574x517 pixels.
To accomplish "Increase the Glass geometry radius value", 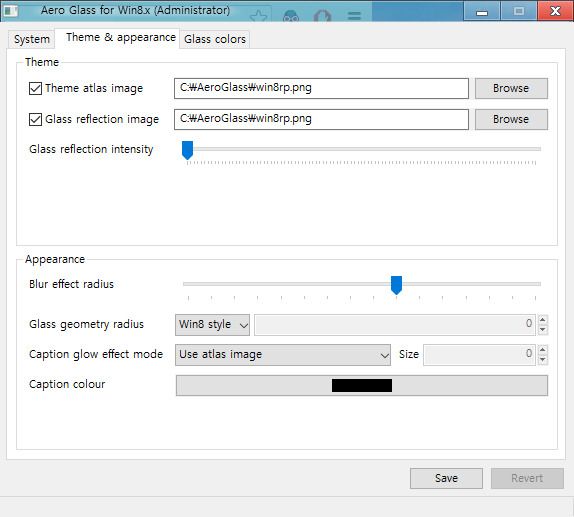I will [x=543, y=320].
